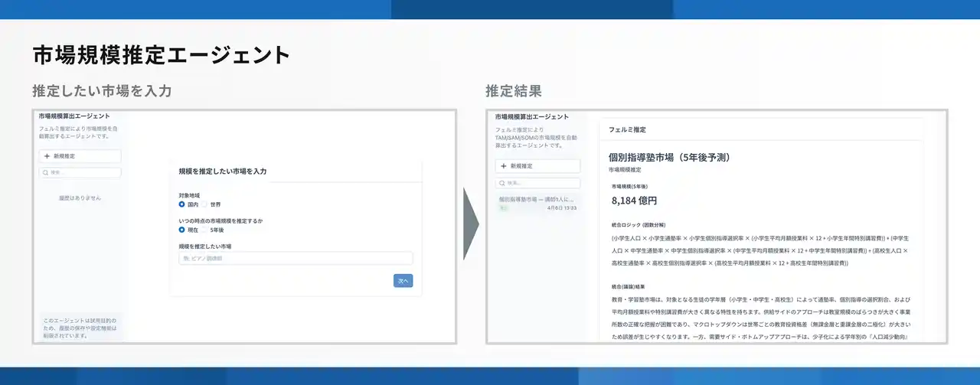
Task: Click the gray arrow between the two screens
Action: (471, 225)
